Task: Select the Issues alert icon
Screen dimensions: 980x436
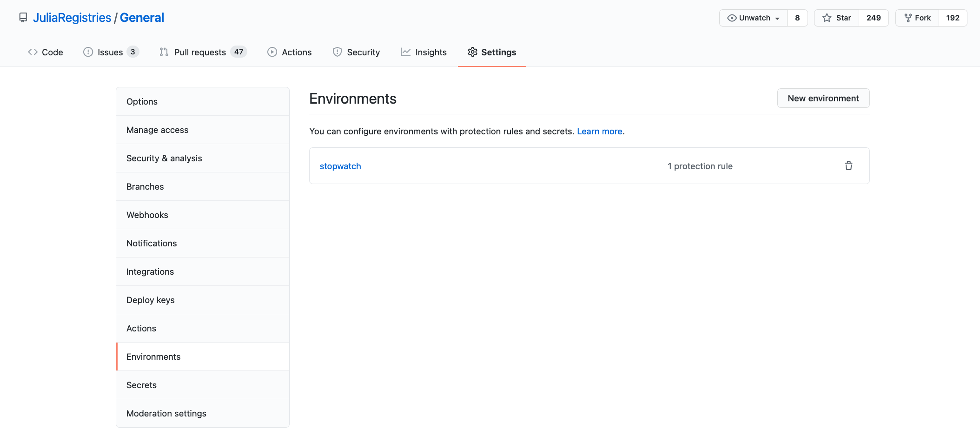Action: click(x=88, y=52)
